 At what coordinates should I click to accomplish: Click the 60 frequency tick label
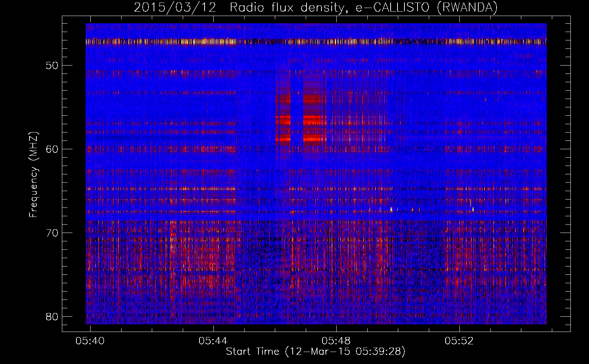[52, 149]
